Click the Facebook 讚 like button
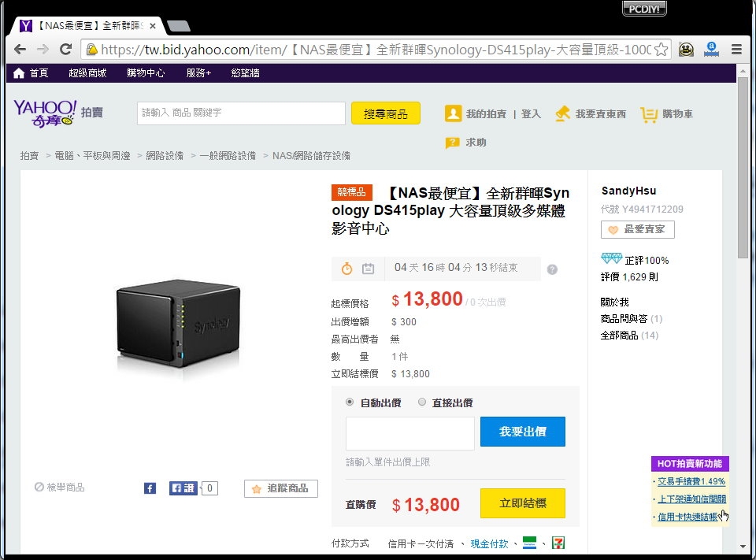The height and width of the screenshot is (560, 756). (183, 488)
